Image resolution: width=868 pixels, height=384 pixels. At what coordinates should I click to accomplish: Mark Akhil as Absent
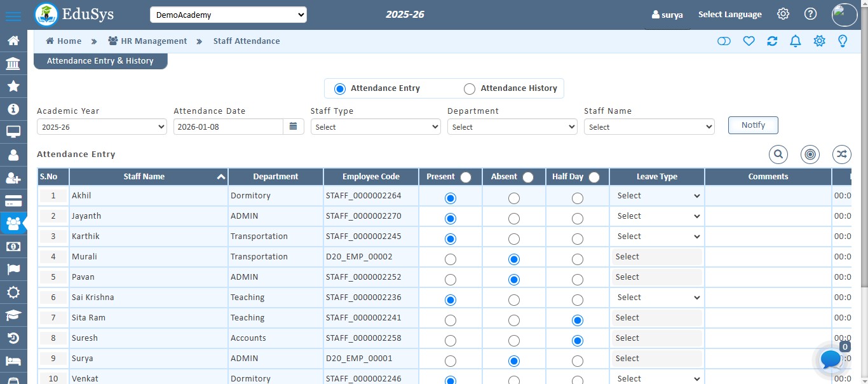click(x=514, y=198)
